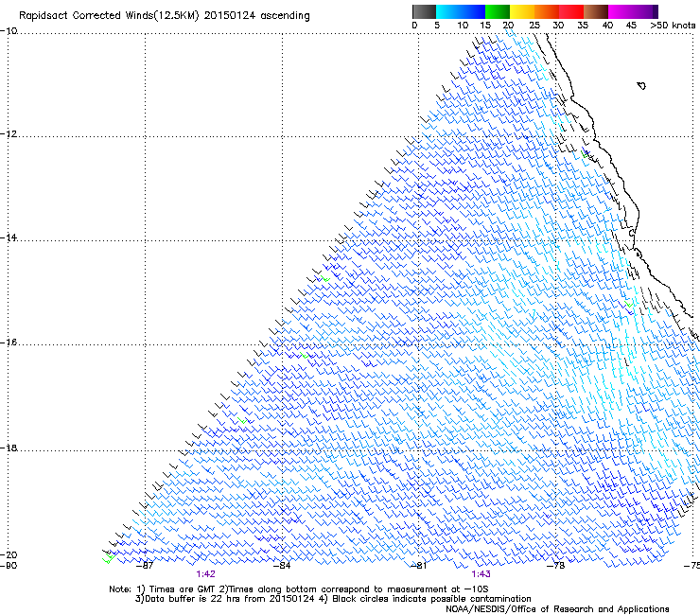The height and width of the screenshot is (615, 700).
Task: Click the 'NOAA/NESDIS/Office of Research and Applications' credit
Action: (x=557, y=609)
